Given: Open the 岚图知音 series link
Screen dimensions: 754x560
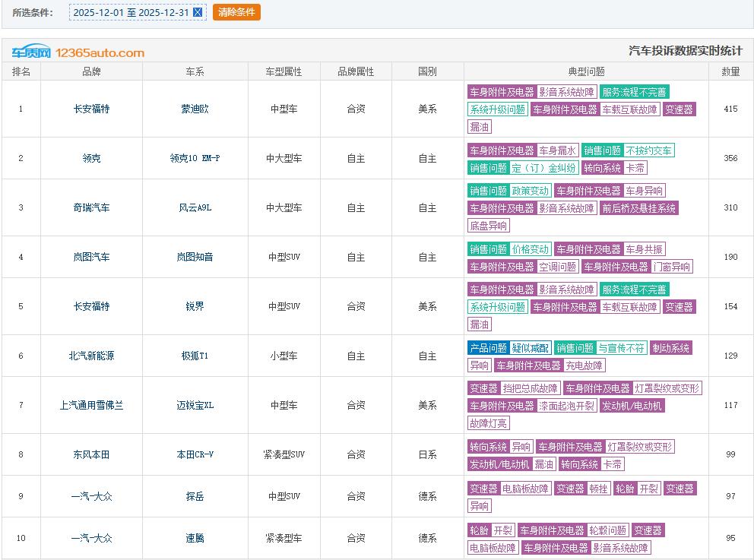Looking at the screenshot, I should (x=195, y=257).
